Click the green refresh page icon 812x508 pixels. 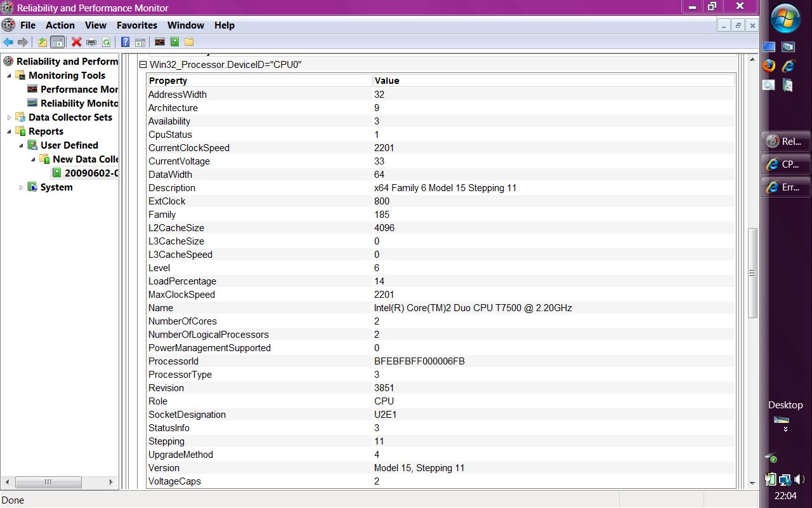[x=106, y=42]
